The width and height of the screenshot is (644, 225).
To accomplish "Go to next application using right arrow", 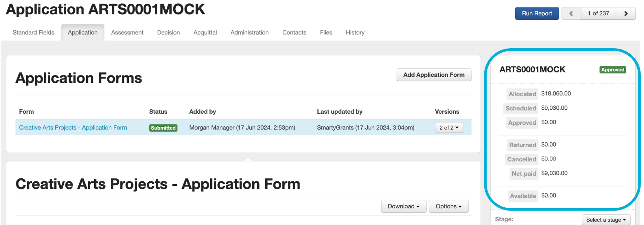I will pyautogui.click(x=626, y=13).
